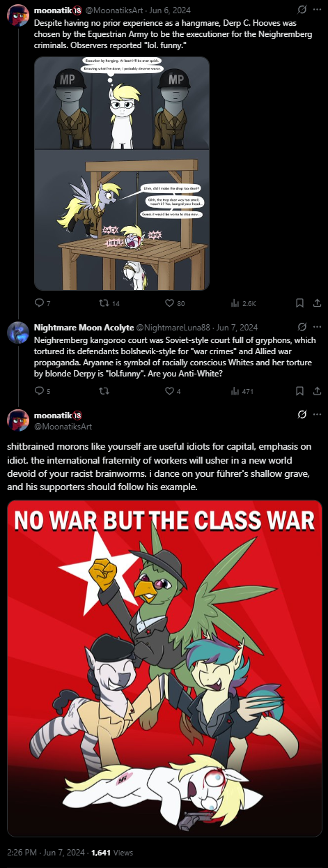Viewport: 328px width, 868px height.
Task: Bookmark the first moonatik tweet
Action: pyautogui.click(x=299, y=303)
